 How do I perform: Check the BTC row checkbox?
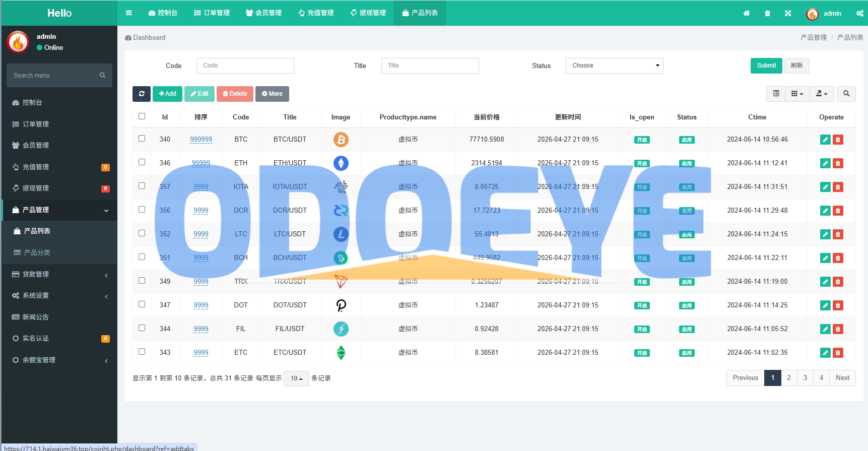(142, 139)
